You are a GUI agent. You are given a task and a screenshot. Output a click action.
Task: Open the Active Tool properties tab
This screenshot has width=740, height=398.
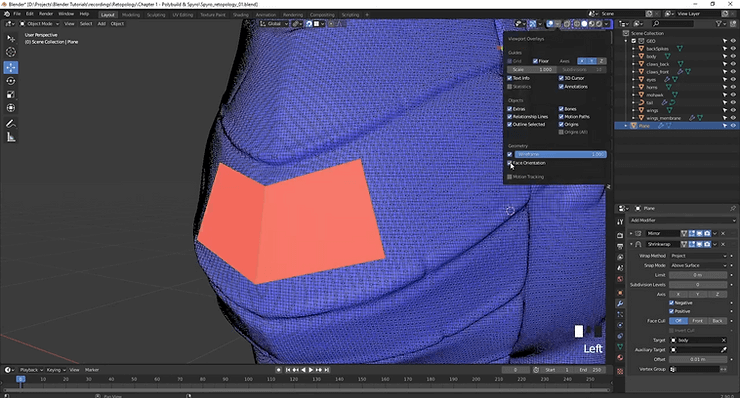tap(620, 222)
